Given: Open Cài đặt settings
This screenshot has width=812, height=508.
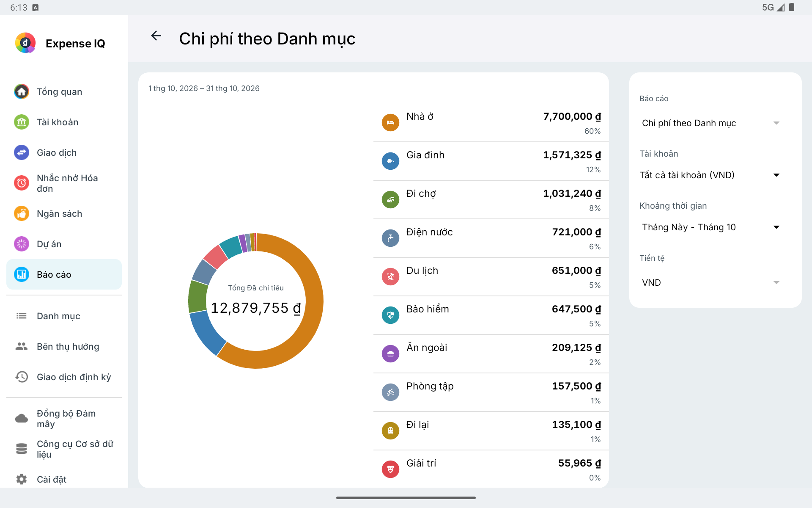Looking at the screenshot, I should 64,479.
